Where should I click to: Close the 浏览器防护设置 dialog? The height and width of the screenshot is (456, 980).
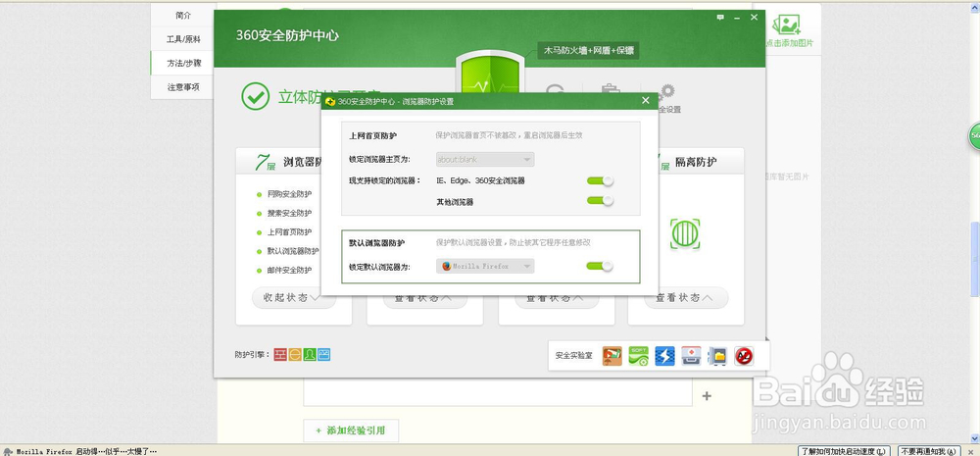pos(646,101)
